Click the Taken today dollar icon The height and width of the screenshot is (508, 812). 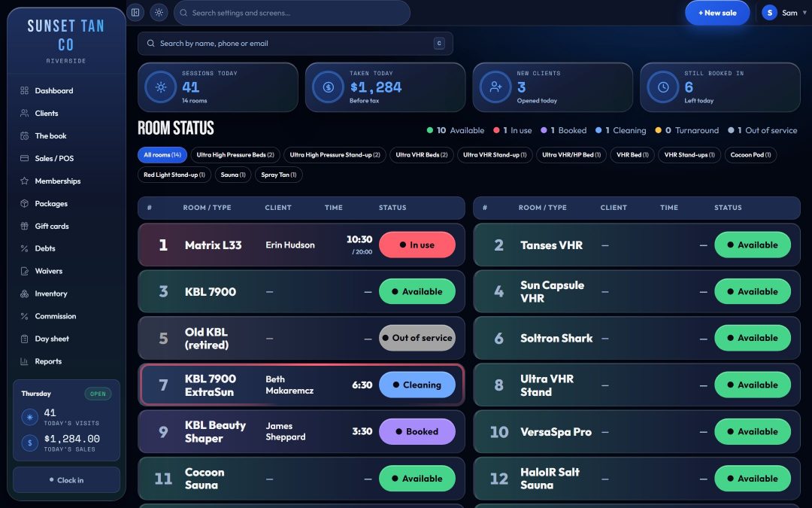[329, 87]
